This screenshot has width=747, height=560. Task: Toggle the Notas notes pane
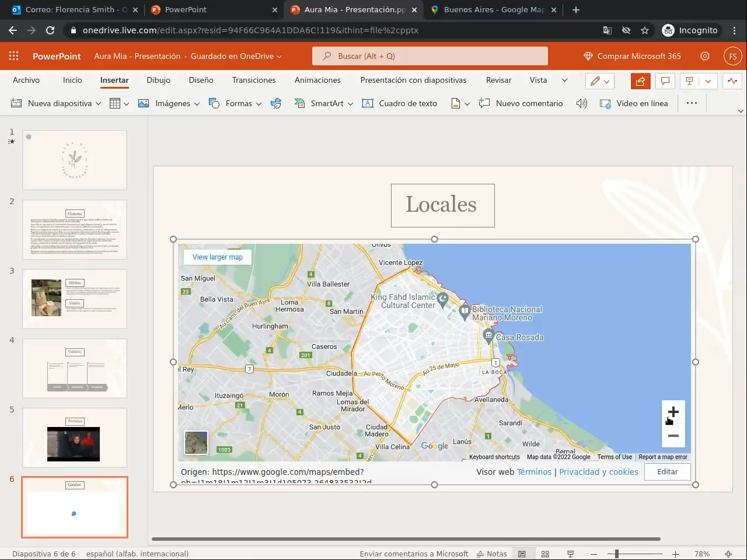pyautogui.click(x=492, y=554)
